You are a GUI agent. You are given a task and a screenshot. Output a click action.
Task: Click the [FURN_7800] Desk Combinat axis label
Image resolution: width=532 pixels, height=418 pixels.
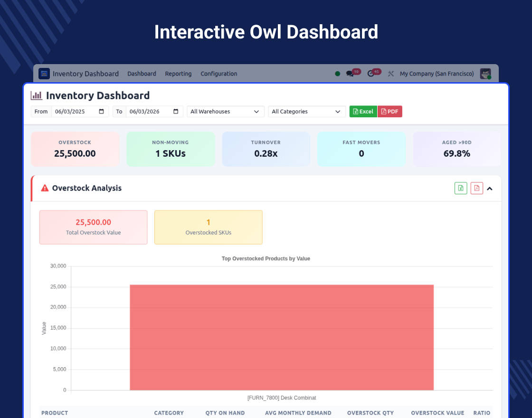[282, 398]
